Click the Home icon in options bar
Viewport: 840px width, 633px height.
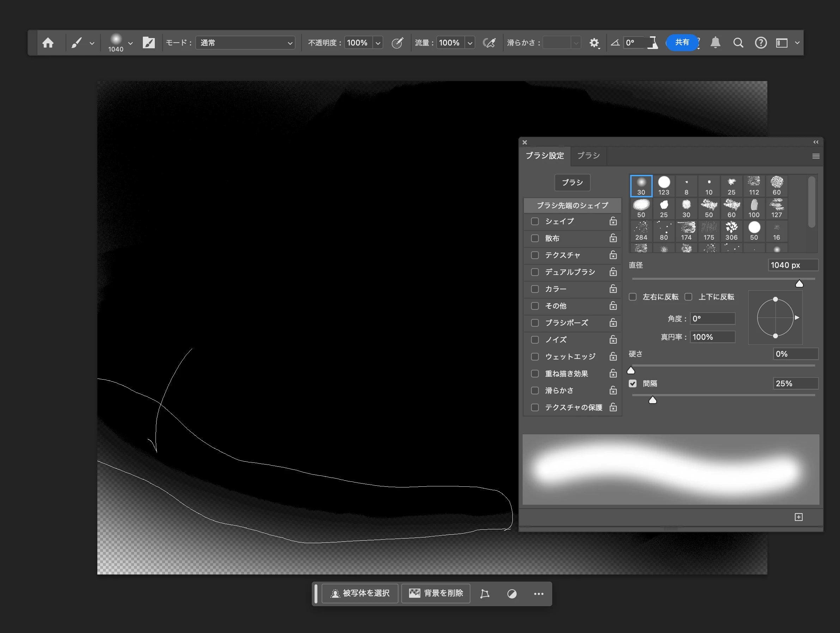pyautogui.click(x=48, y=43)
